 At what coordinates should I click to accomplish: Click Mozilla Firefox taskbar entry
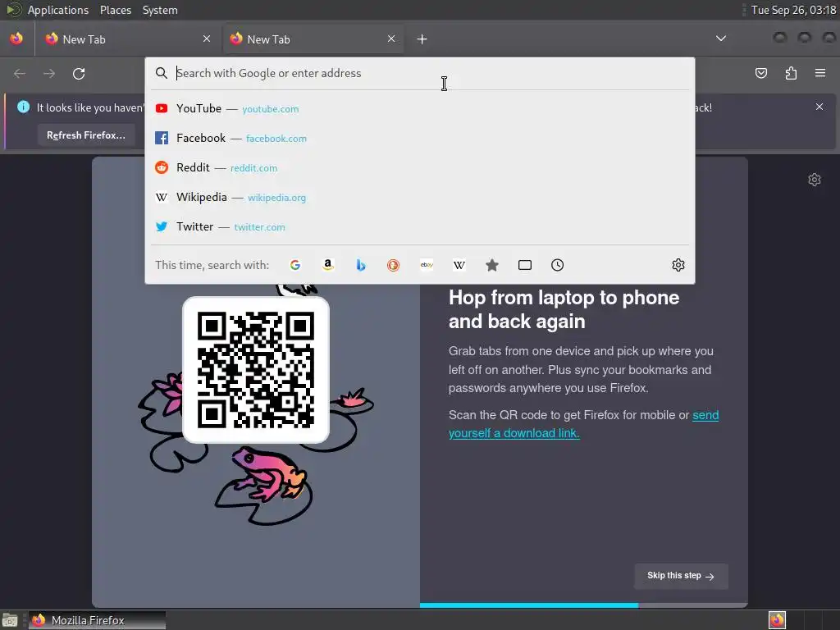coord(97,620)
